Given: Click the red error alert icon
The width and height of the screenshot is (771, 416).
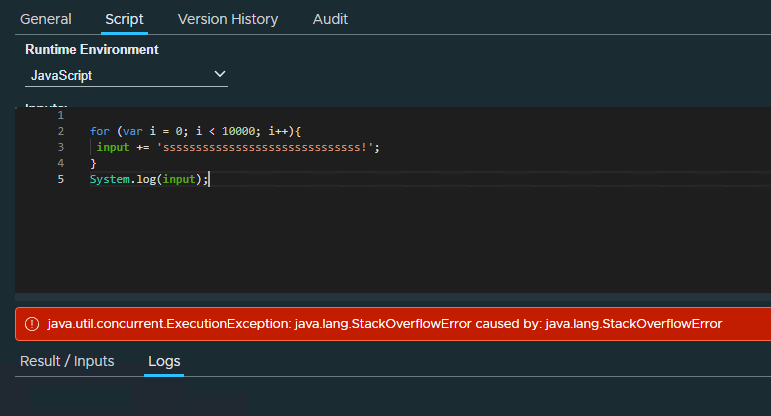Looking at the screenshot, I should point(32,324).
